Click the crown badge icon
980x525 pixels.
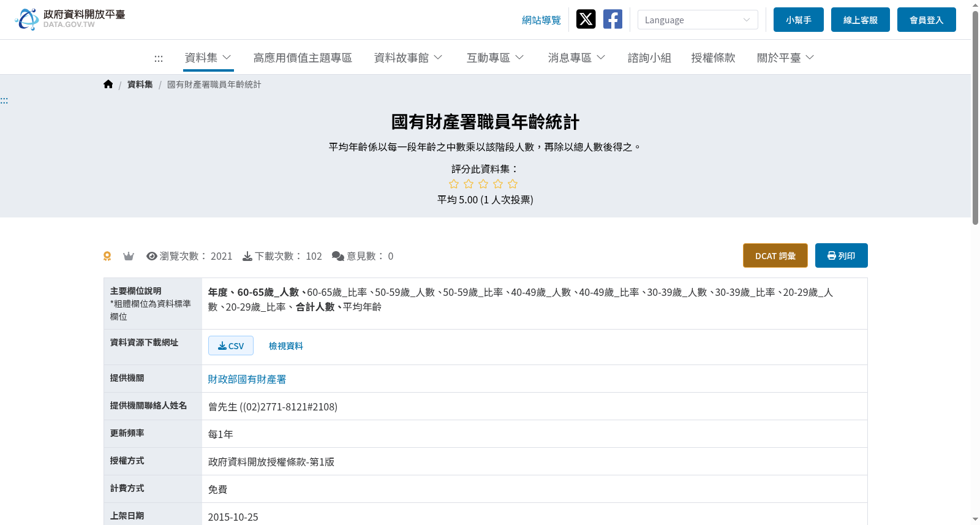click(x=129, y=256)
